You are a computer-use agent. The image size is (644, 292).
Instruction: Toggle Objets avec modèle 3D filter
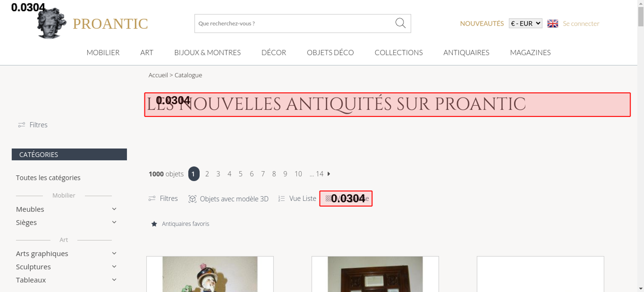pyautogui.click(x=228, y=199)
